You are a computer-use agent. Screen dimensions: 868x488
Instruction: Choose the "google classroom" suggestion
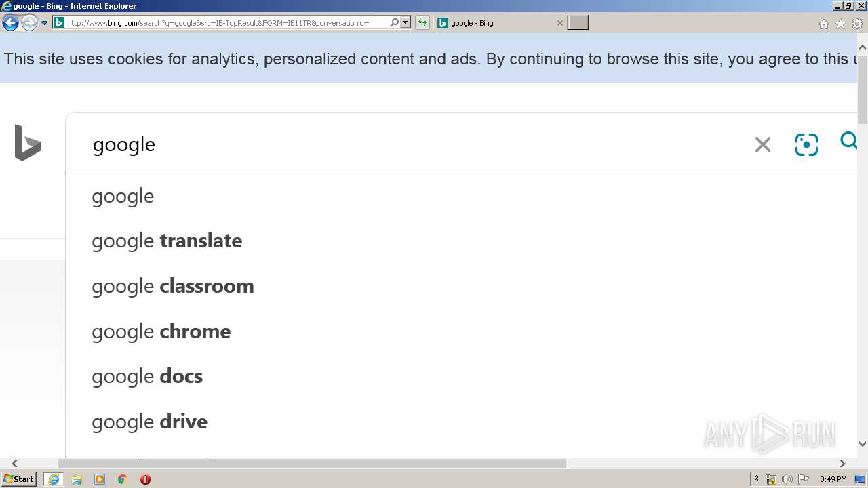pos(173,286)
